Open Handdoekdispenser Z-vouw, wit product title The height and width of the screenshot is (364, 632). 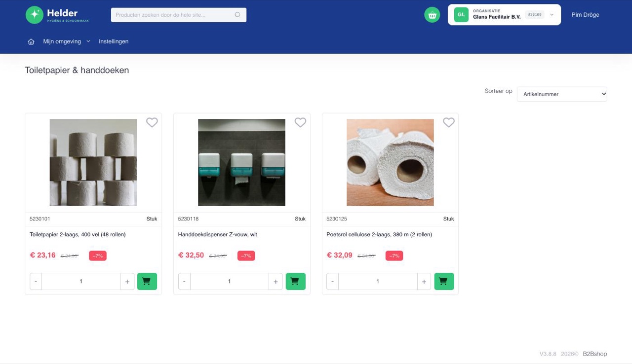218,234
